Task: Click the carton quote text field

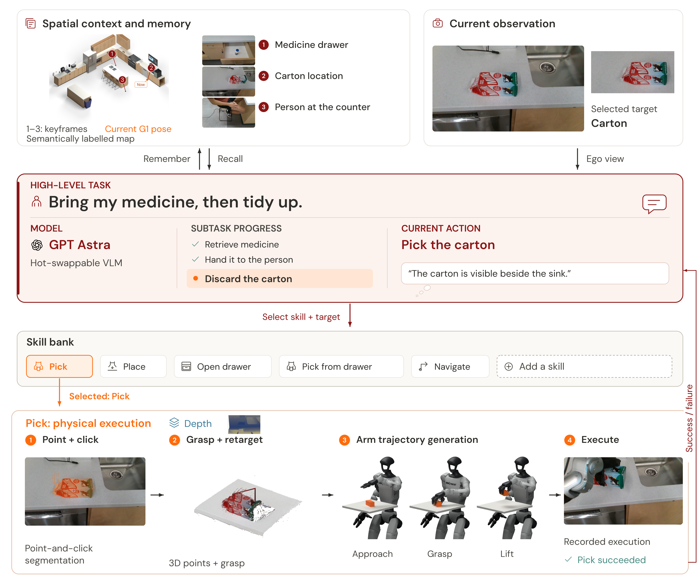Action: (535, 274)
